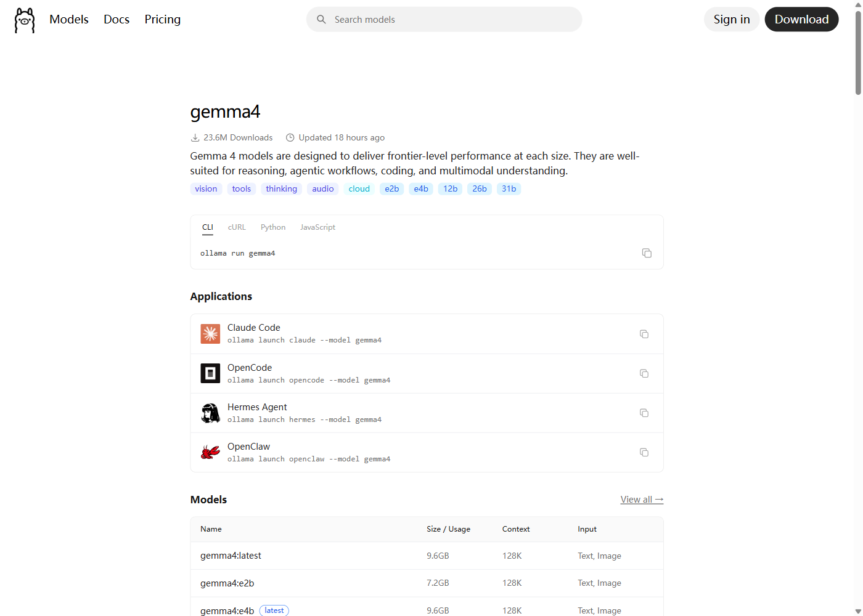The width and height of the screenshot is (863, 616).
Task: Select the 12b size tag
Action: (x=451, y=189)
